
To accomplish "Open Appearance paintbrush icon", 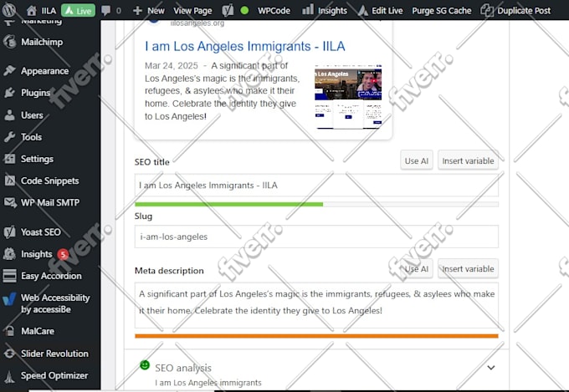I will click(10, 70).
